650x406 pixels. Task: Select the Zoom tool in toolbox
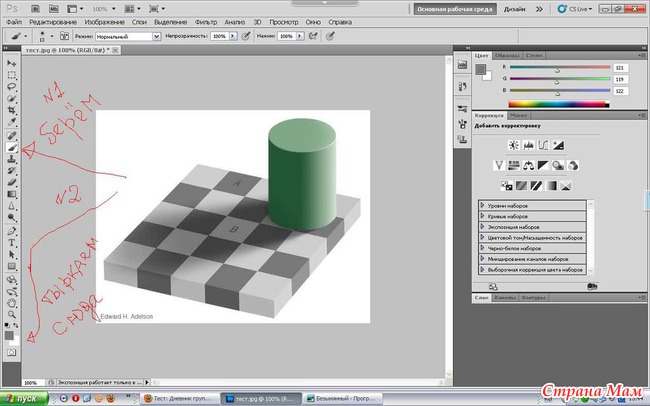[x=12, y=315]
